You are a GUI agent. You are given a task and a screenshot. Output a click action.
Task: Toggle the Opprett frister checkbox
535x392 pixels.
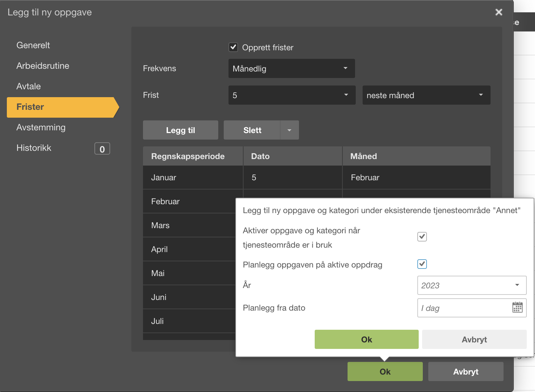pyautogui.click(x=233, y=47)
